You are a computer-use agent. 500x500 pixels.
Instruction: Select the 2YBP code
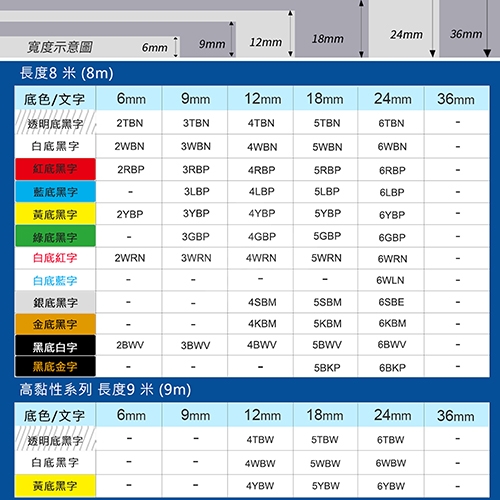pos(130,214)
